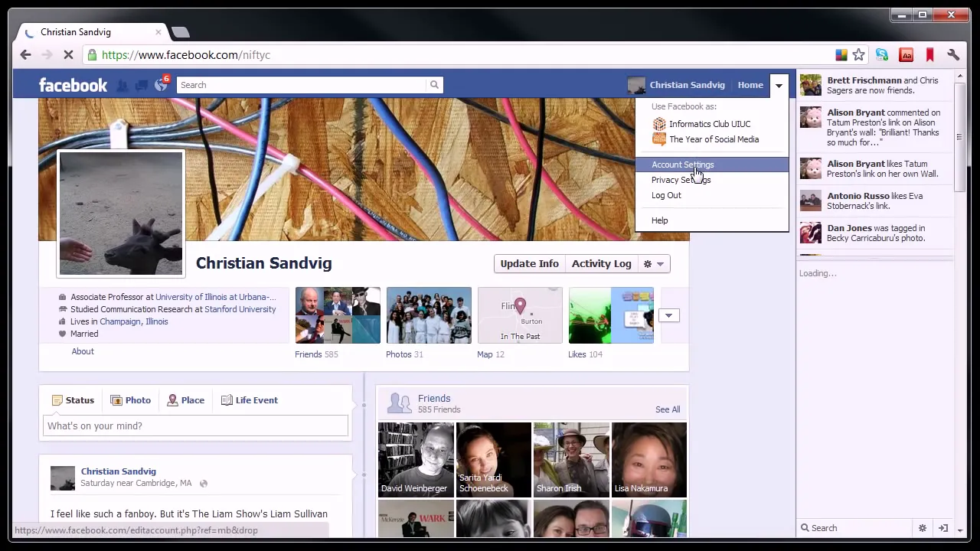Click the Skype extension icon
This screenshot has width=980, height=551.
tap(882, 55)
